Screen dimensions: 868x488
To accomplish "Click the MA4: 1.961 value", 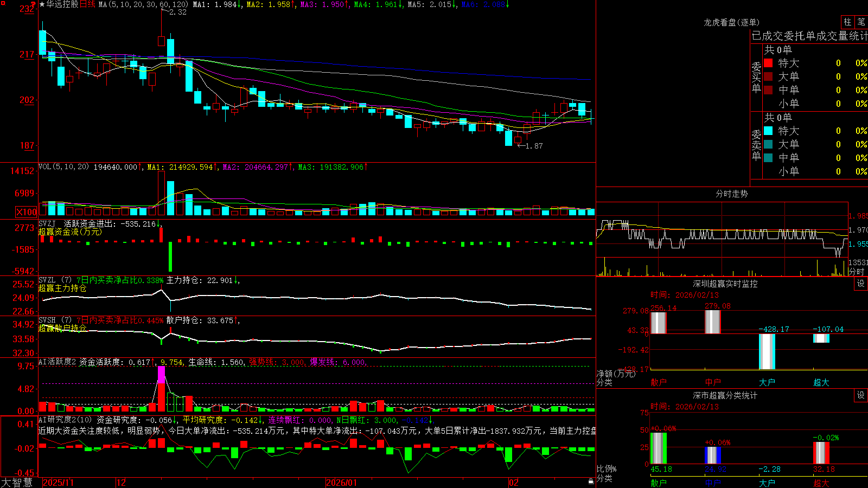I will click(378, 4).
